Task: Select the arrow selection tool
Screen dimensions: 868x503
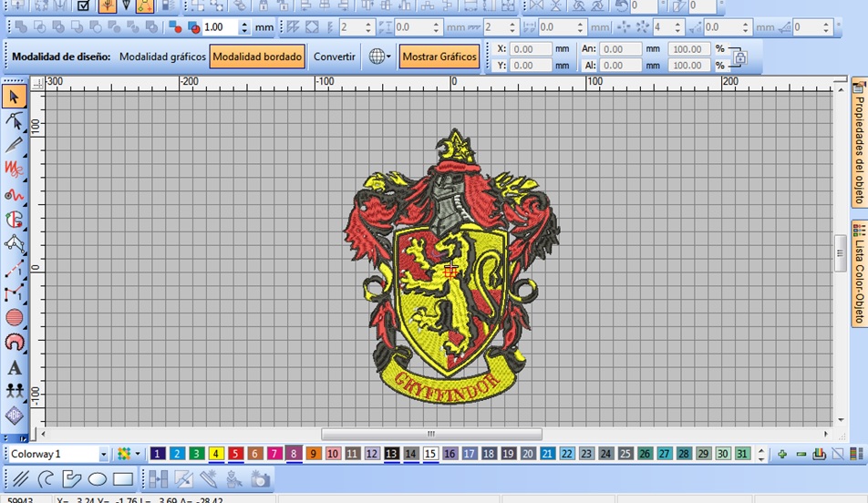Action: pos(14,97)
